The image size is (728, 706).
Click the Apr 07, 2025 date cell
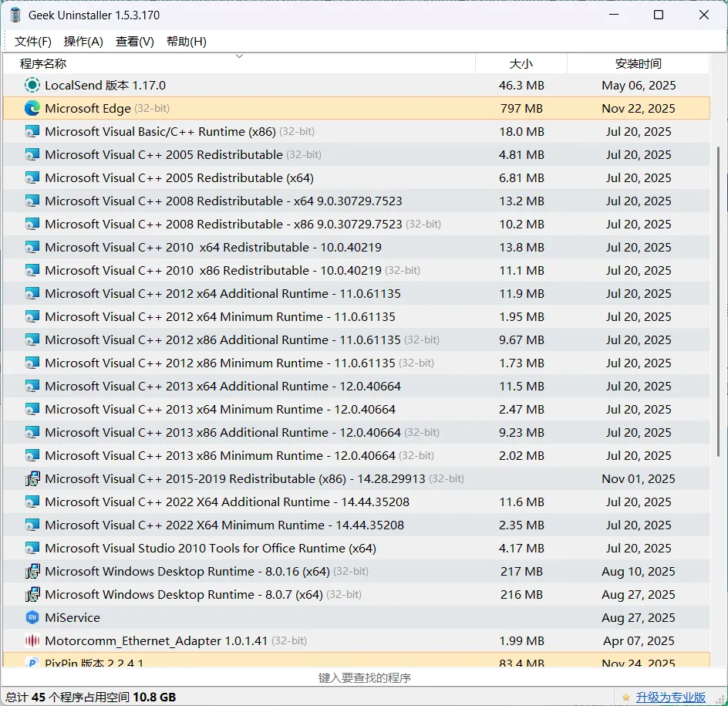639,641
